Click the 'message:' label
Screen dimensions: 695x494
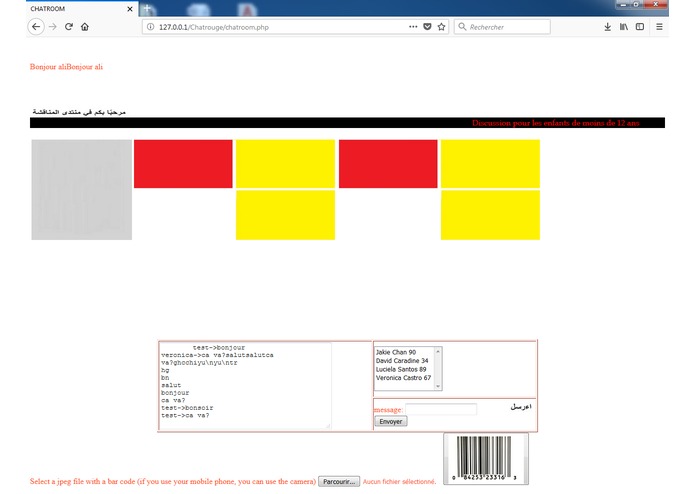[388, 410]
